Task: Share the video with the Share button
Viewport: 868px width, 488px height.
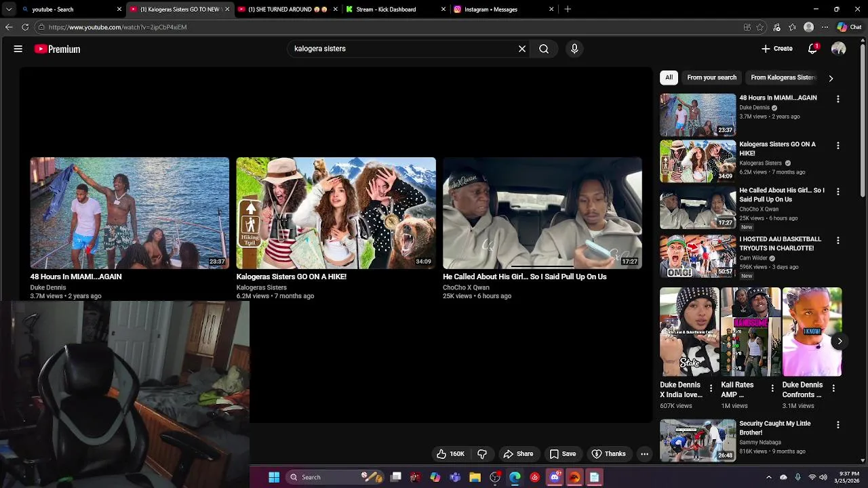Action: pyautogui.click(x=518, y=454)
